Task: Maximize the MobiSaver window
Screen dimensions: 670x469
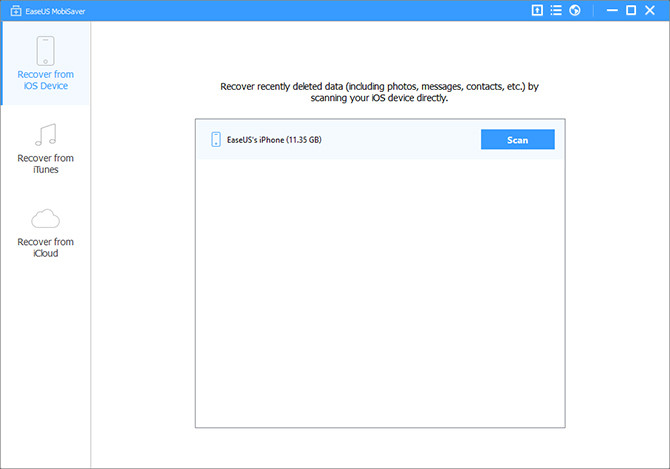Action: [x=630, y=10]
